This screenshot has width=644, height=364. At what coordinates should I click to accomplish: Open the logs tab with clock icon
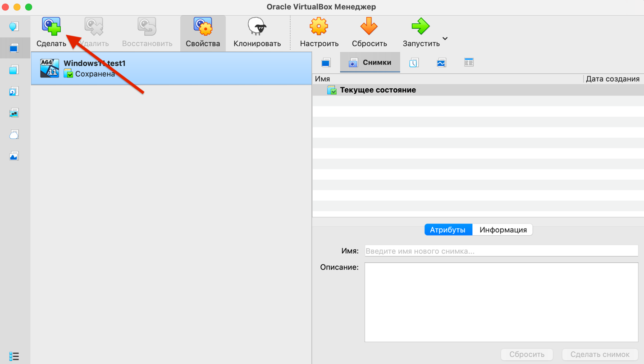[414, 63]
